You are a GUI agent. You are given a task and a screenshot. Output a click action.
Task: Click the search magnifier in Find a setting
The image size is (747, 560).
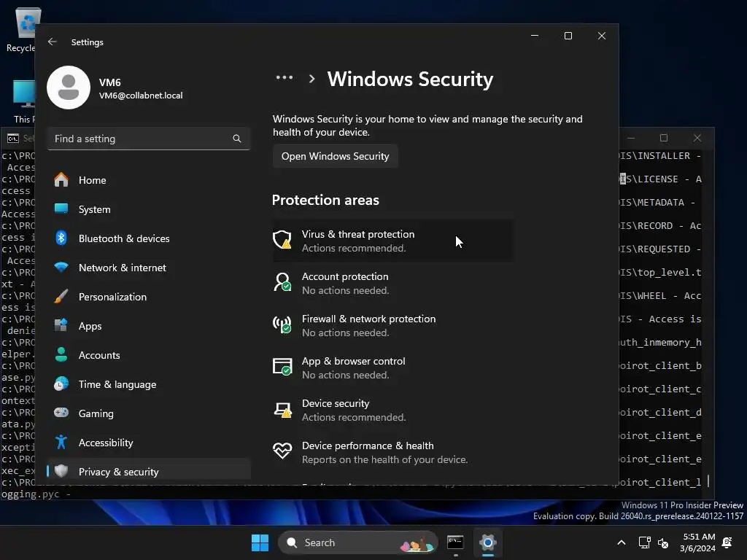click(237, 139)
